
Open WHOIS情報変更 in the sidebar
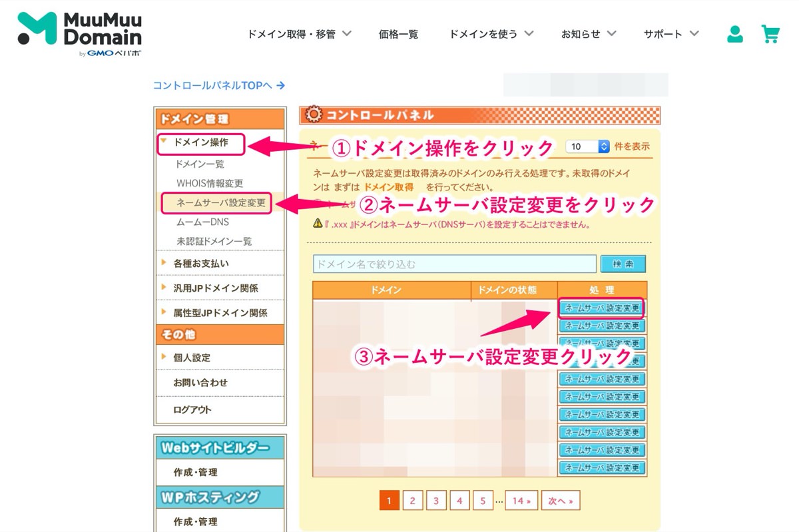pos(210,183)
